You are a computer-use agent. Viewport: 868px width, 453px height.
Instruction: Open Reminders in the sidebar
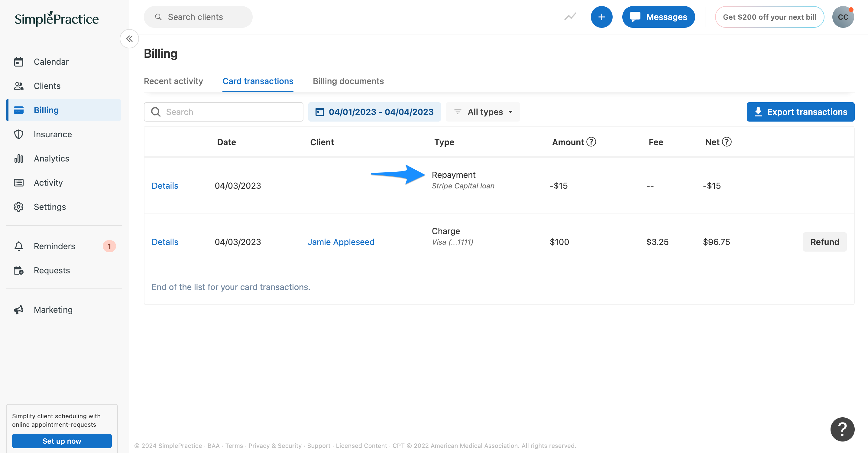[63, 246]
